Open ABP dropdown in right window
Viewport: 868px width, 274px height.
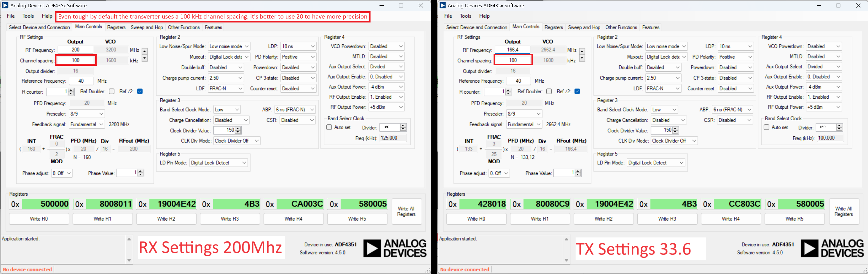(x=733, y=110)
